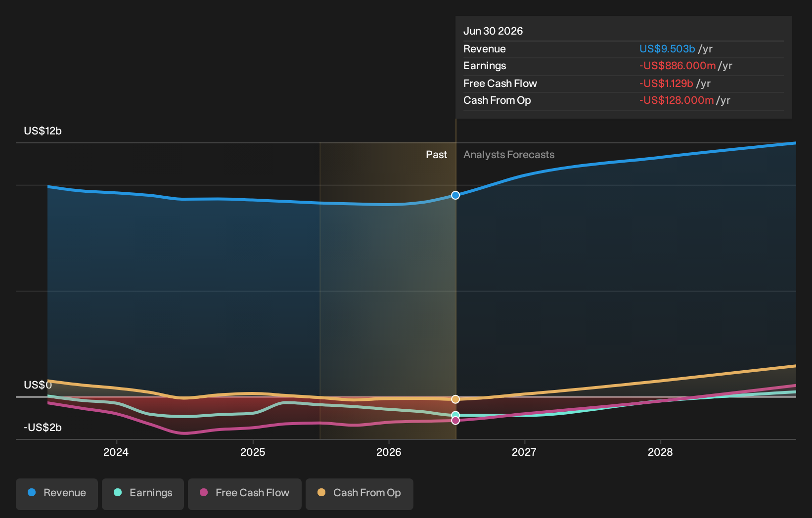Image resolution: width=812 pixels, height=518 pixels.
Task: Click the 'Analysts Forecasts' label
Action: pyautogui.click(x=509, y=155)
